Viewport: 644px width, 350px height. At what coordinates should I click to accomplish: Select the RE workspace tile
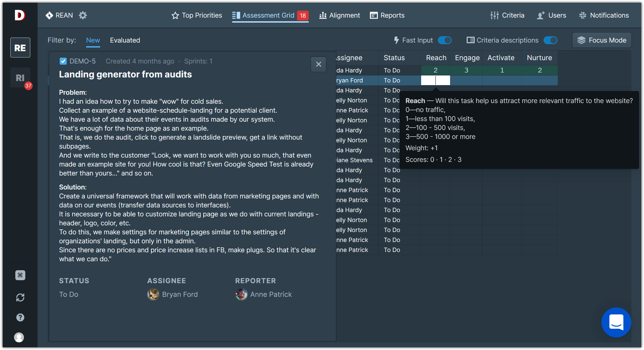[20, 48]
